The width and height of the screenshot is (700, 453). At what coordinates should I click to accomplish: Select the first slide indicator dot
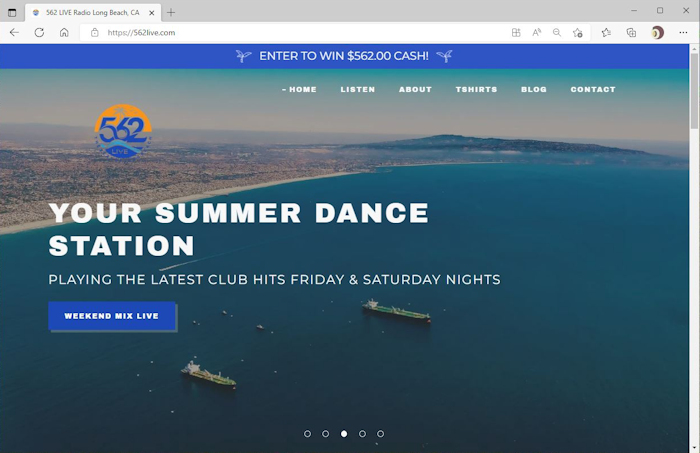(x=307, y=434)
